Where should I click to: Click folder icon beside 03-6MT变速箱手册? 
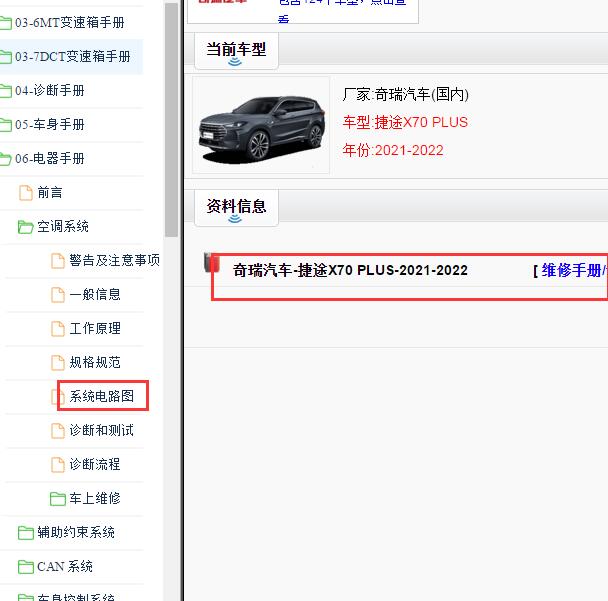click(x=5, y=23)
